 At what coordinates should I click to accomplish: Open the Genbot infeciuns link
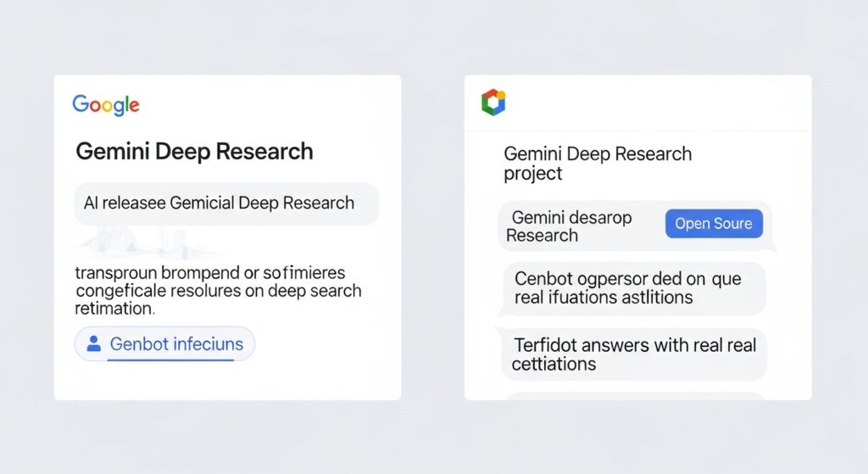[176, 344]
